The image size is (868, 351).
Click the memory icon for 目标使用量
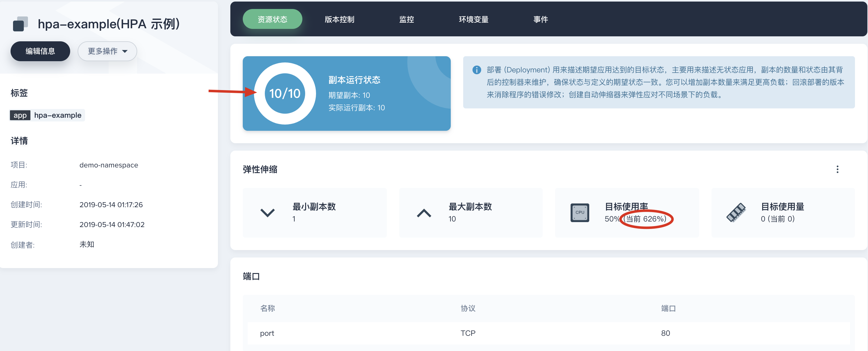click(x=736, y=212)
